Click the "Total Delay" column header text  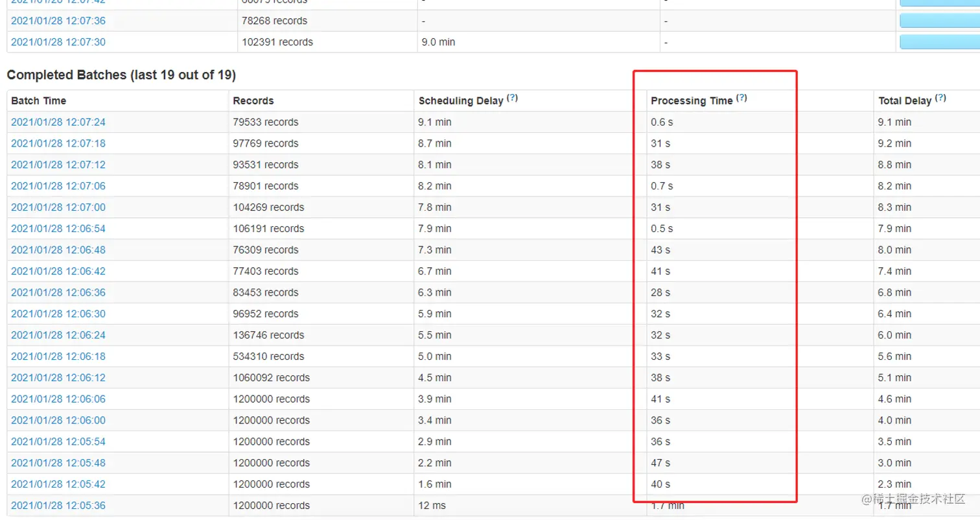pos(905,101)
